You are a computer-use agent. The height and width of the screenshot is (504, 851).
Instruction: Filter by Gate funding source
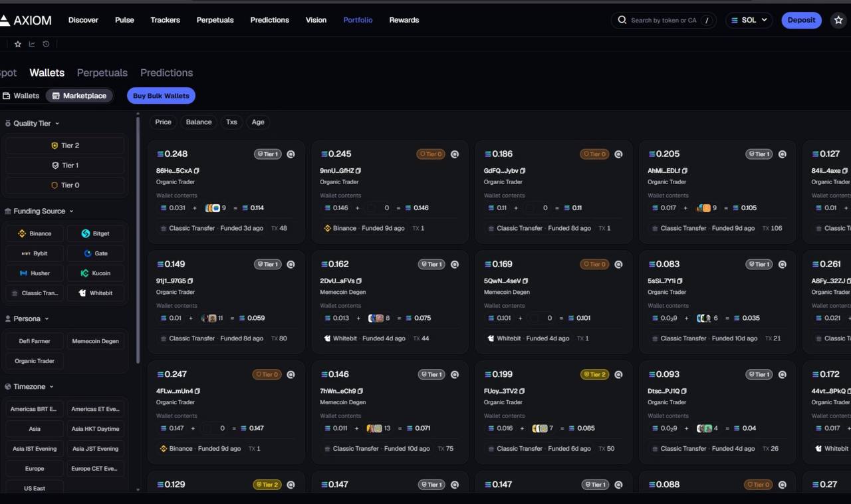tap(96, 253)
